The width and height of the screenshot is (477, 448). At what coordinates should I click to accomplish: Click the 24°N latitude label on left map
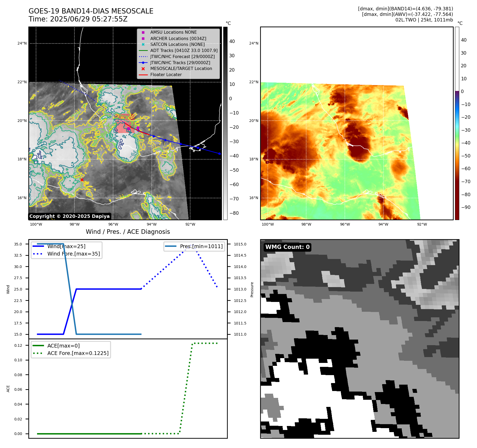[x=22, y=43]
